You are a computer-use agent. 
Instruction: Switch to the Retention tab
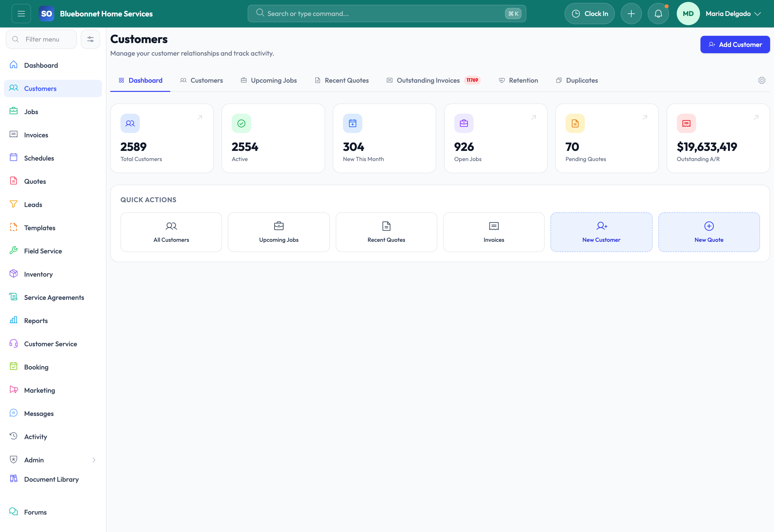click(x=518, y=80)
